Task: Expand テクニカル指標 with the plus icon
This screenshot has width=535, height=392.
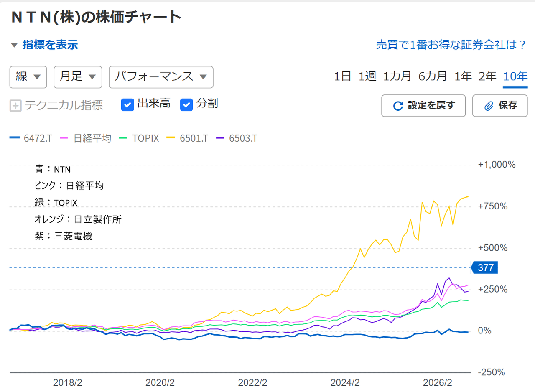Action: (x=15, y=105)
